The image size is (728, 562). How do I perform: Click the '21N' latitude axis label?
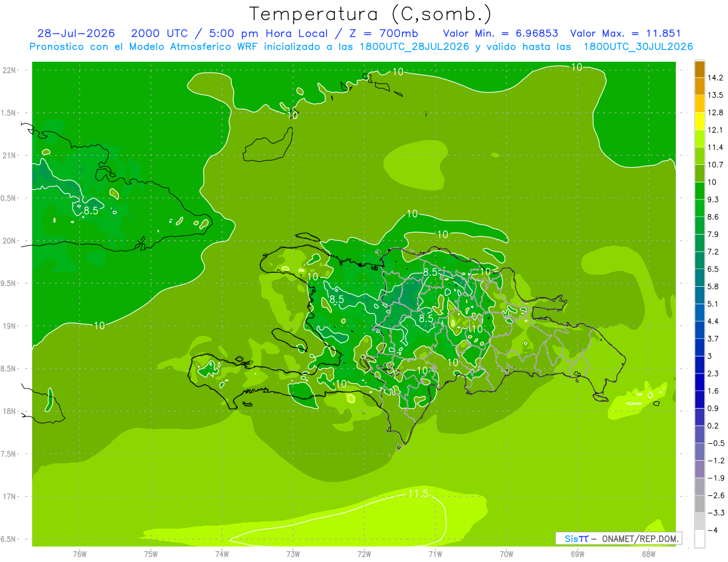coord(10,155)
